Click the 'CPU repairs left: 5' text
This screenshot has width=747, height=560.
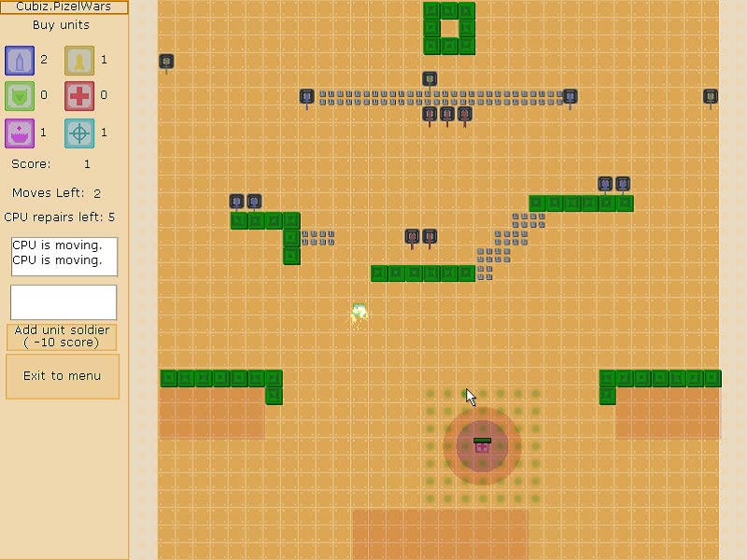click(x=60, y=217)
